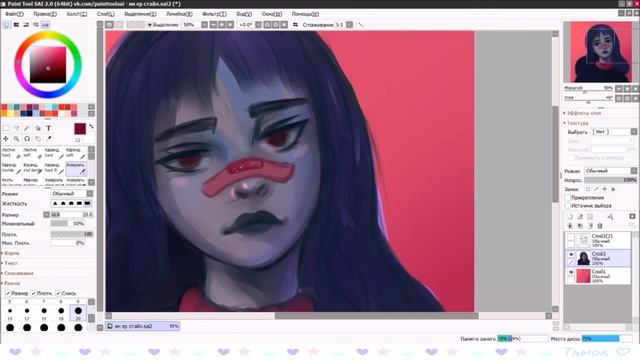Viewport: 640px width, 360px height.
Task: Show the color wheel panel icon
Action: 7,25
